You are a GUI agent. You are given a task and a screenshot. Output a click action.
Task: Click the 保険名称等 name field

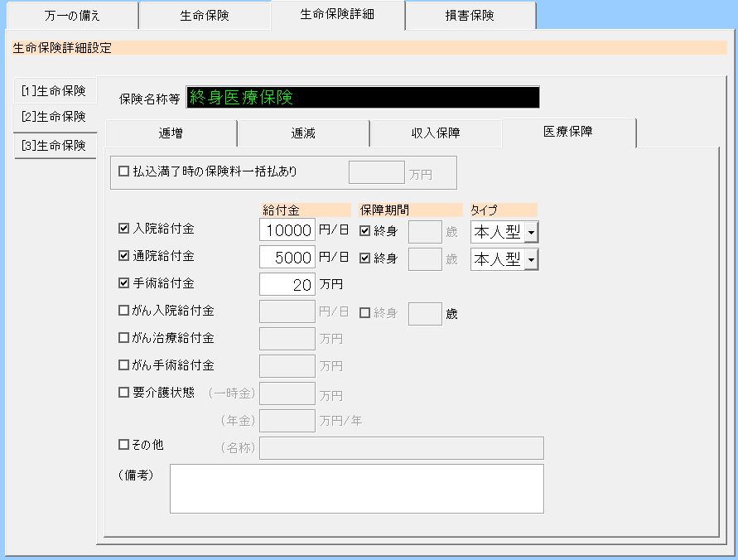pos(363,98)
